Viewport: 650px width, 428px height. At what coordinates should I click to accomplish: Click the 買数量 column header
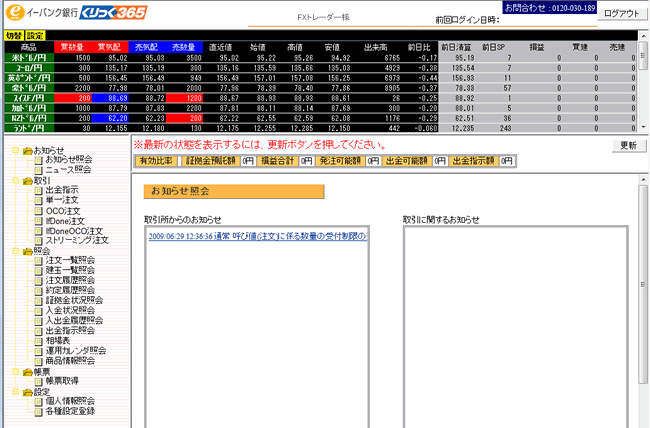(73, 47)
